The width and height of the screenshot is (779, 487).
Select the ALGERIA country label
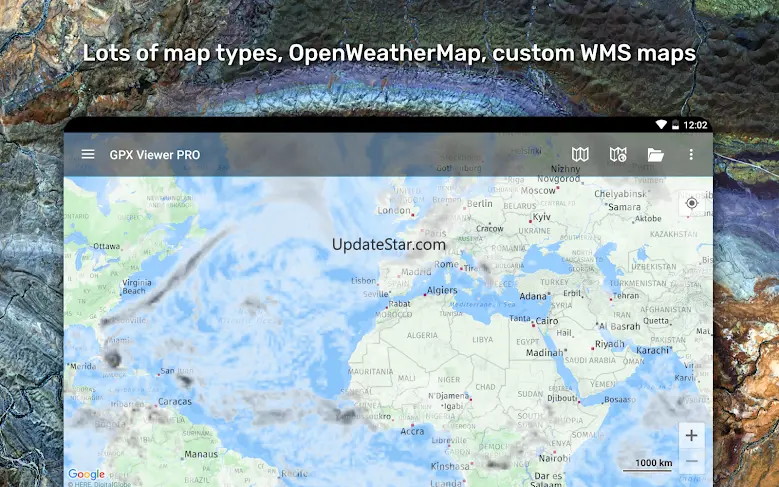pos(422,335)
